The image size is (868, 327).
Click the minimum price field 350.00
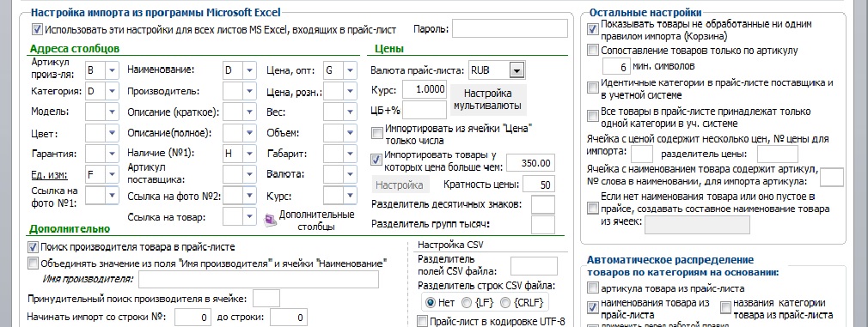coord(530,163)
